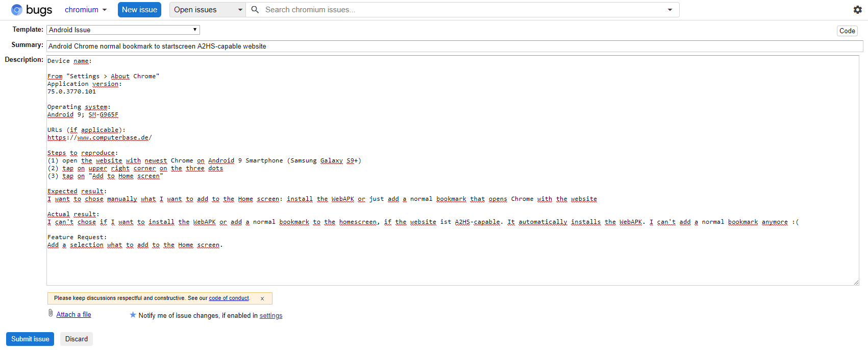This screenshot has width=868, height=350.
Task: Open the code of conduct link
Action: (x=229, y=298)
